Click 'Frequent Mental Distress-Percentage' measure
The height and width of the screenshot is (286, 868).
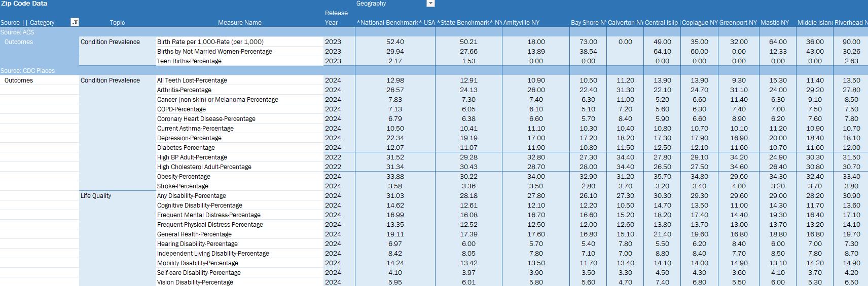[209, 215]
